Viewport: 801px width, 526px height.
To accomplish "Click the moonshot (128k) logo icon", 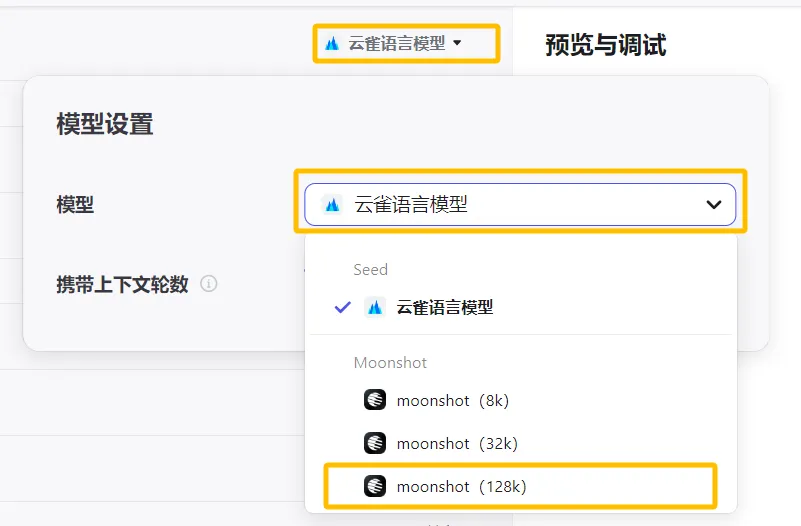I will pos(375,486).
